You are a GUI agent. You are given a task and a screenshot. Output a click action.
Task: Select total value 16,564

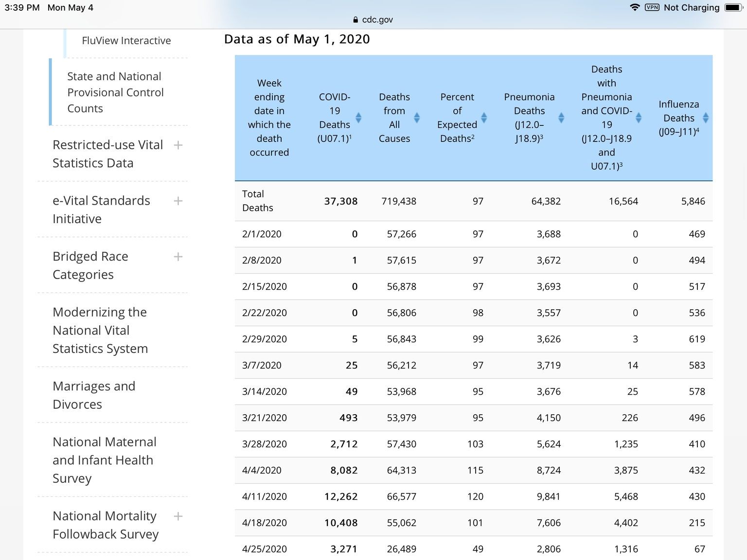[x=623, y=201]
